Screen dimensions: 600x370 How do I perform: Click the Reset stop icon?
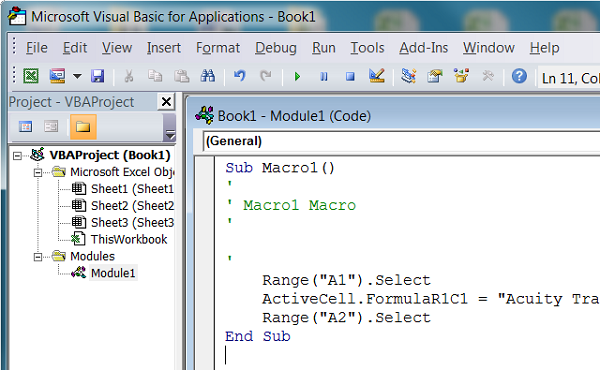point(350,77)
